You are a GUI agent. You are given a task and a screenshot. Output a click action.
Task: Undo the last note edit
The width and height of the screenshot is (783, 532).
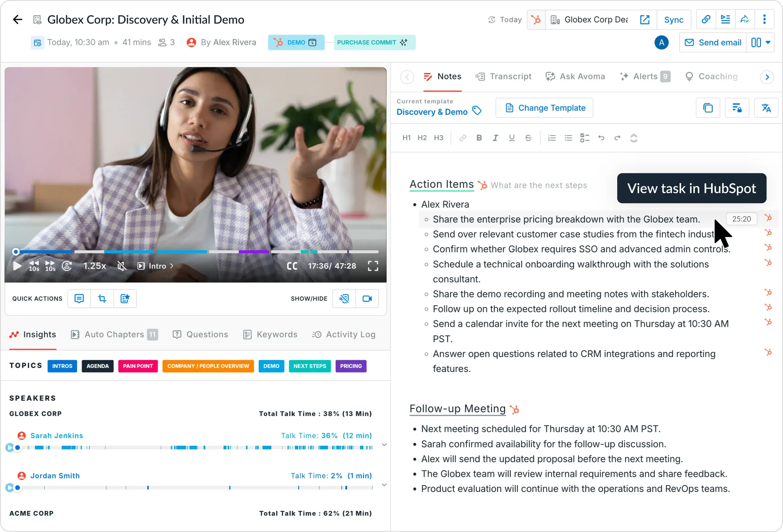coord(601,138)
